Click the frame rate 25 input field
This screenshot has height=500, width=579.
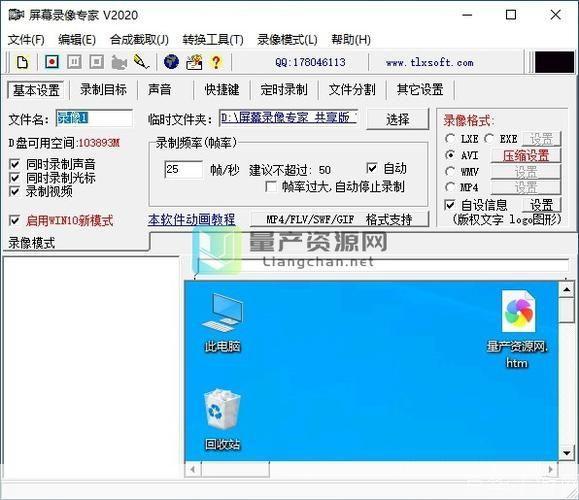184,169
